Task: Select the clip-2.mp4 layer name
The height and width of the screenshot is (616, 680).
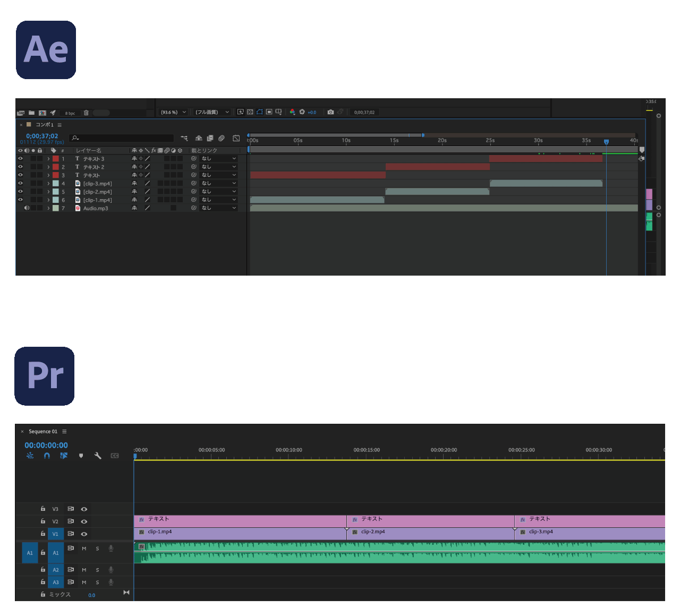Action: pos(97,192)
